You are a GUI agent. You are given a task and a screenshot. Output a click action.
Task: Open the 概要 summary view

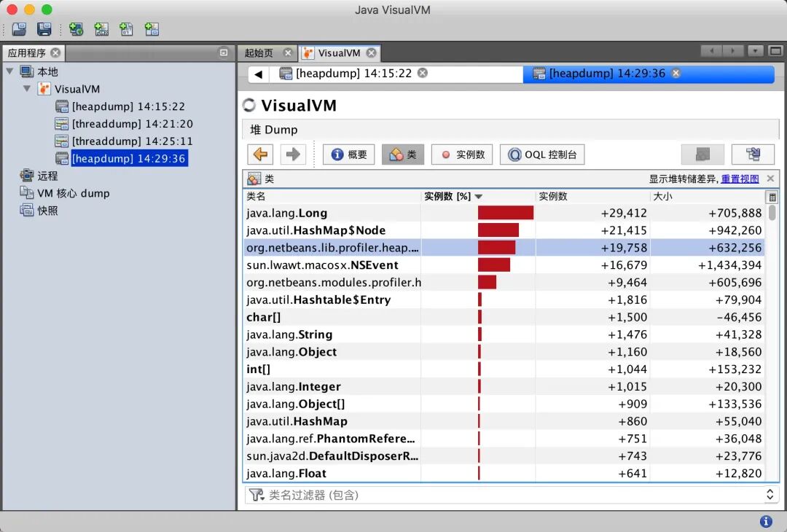[349, 154]
